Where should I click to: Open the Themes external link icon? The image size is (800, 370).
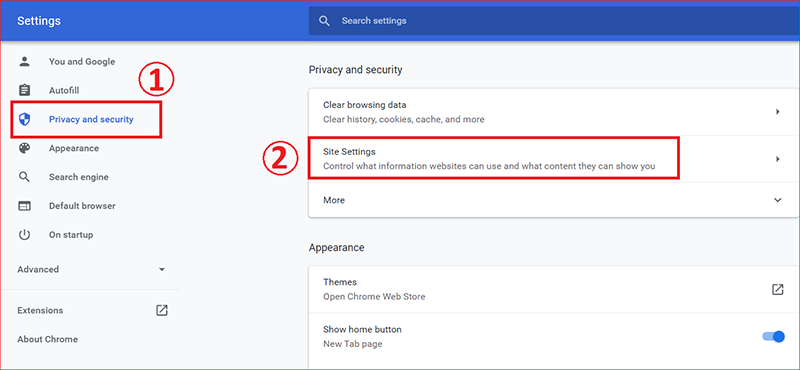click(777, 289)
